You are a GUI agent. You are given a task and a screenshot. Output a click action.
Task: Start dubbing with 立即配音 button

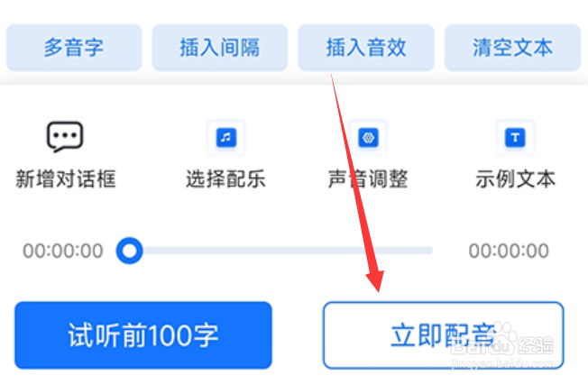444,335
